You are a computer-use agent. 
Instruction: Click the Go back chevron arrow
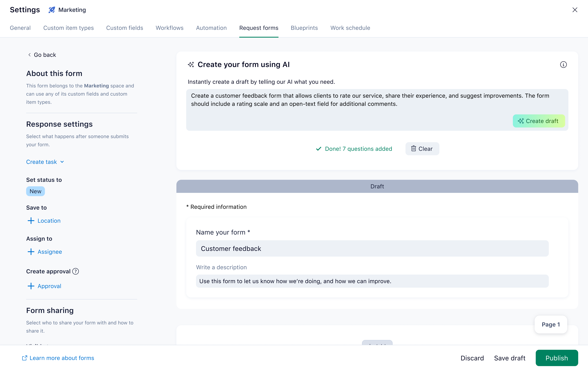click(x=30, y=55)
